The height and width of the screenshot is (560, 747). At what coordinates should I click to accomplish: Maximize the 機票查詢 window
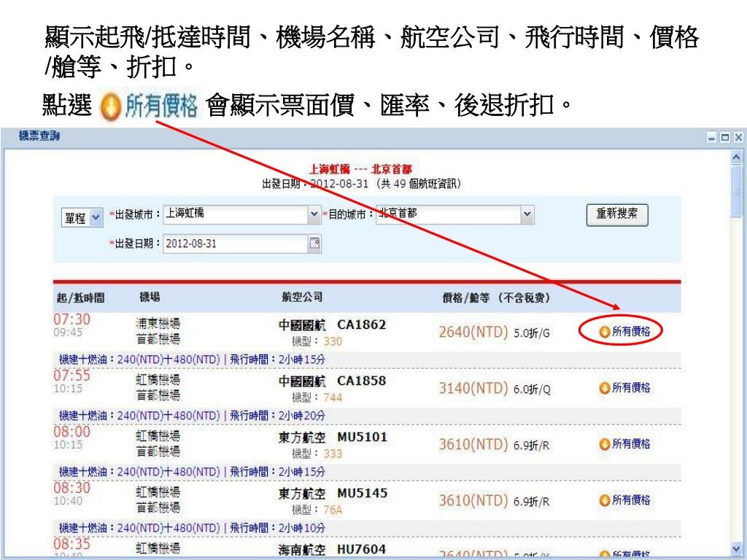click(x=724, y=138)
